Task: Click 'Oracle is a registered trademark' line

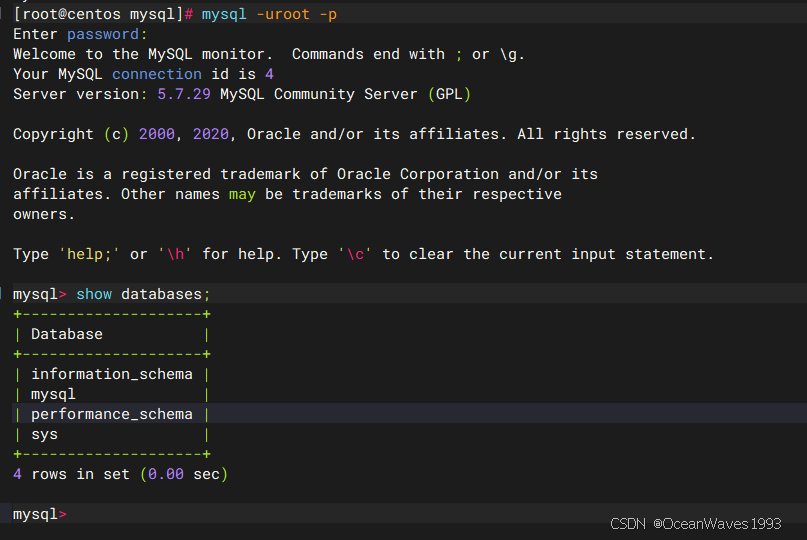Action: [x=305, y=174]
